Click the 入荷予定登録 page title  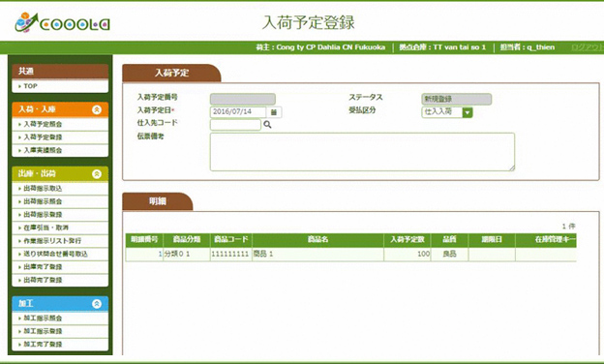coord(308,22)
